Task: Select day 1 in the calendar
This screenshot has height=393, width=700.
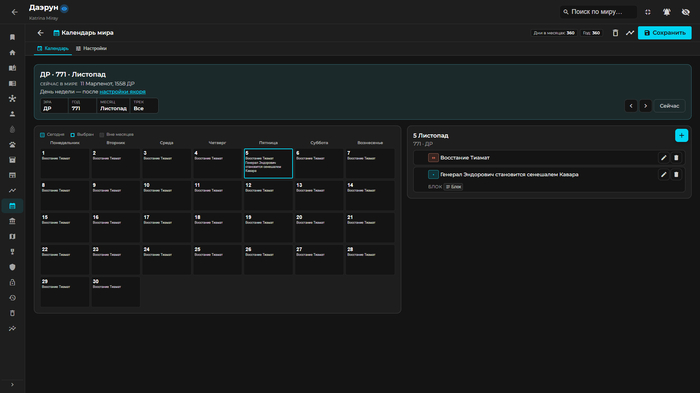Action: pyautogui.click(x=65, y=163)
